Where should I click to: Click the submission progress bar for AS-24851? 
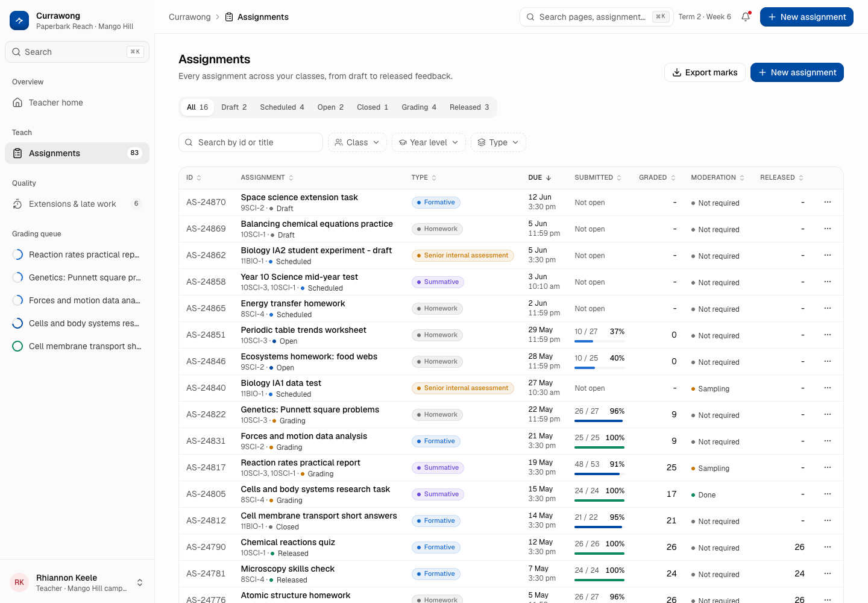coord(599,341)
